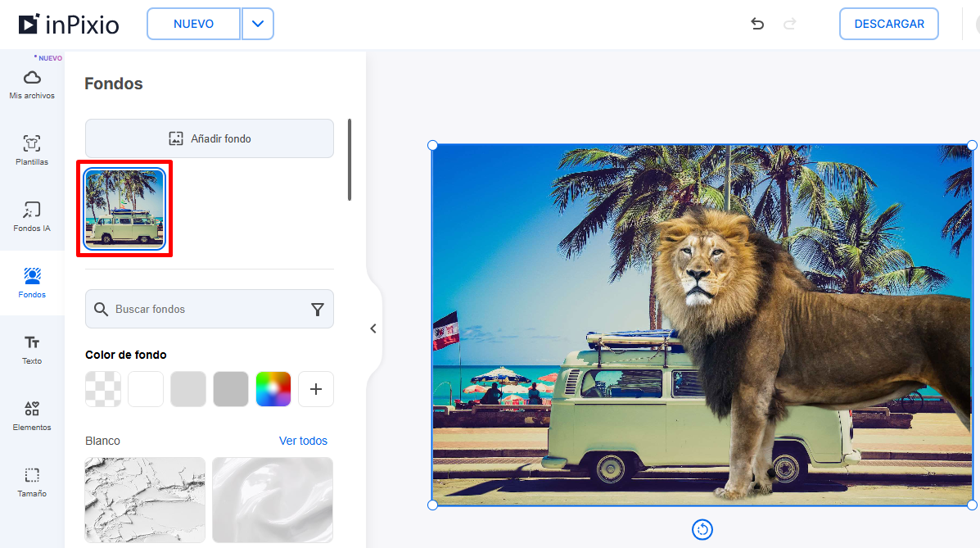Click the DESCARGAR button
The width and height of the screenshot is (980, 548).
point(889,24)
